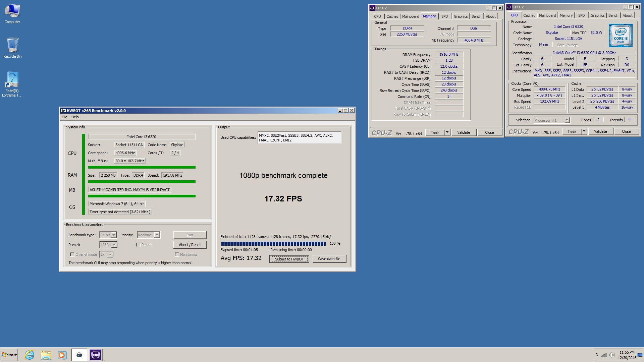This screenshot has height=362, width=644.
Task: Open network status tray icon
Action: pyautogui.click(x=604, y=355)
